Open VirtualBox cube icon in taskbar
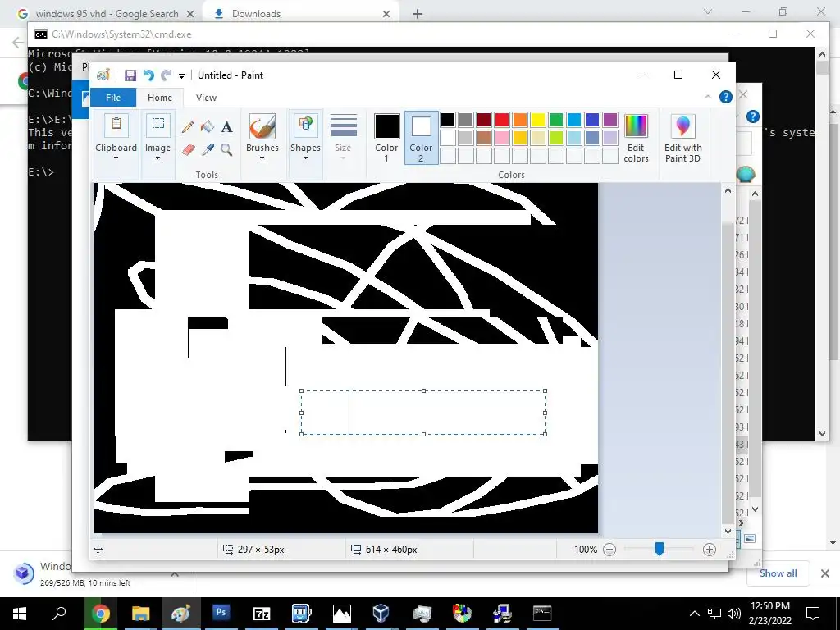Screen dimensions: 840x630 (x=381, y=614)
